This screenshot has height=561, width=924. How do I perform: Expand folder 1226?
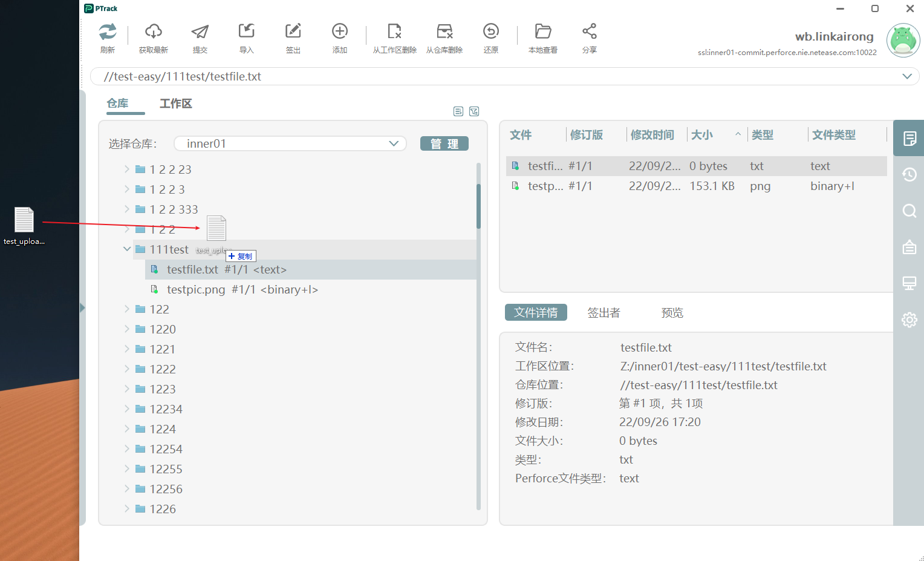(127, 508)
